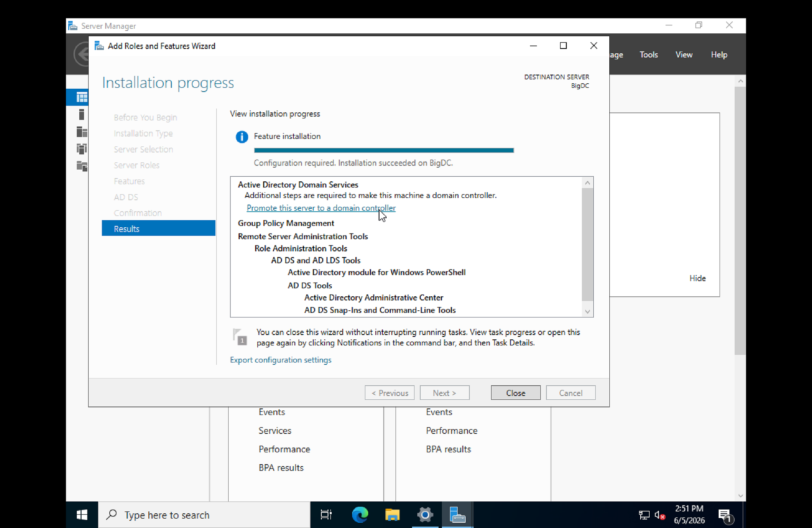This screenshot has width=812, height=528.
Task: Select the Server Selection wizard step
Action: tap(143, 149)
